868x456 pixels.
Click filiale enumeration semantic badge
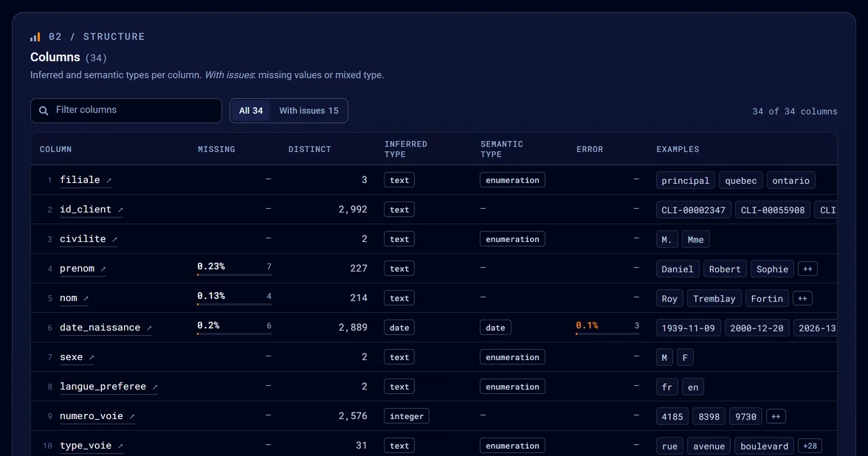pos(512,180)
